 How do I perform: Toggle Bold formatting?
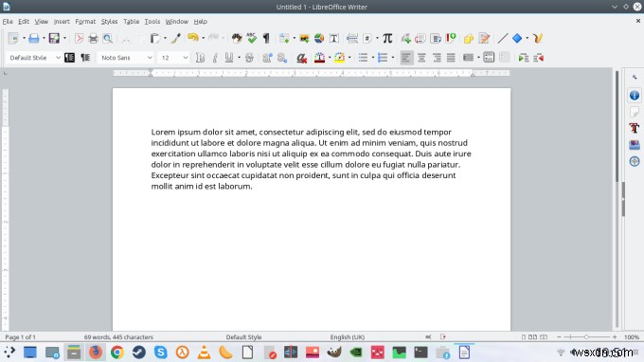200,58
